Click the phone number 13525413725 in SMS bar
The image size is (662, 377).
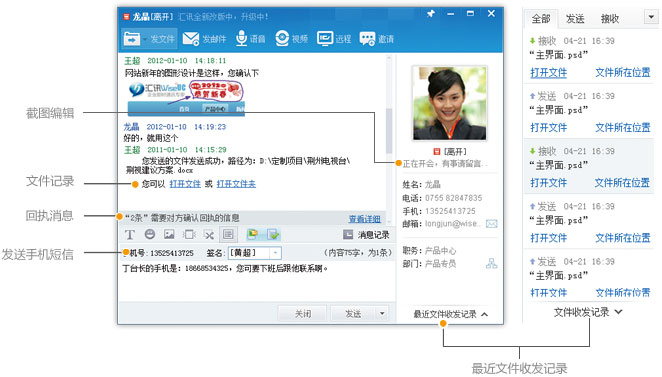(172, 253)
